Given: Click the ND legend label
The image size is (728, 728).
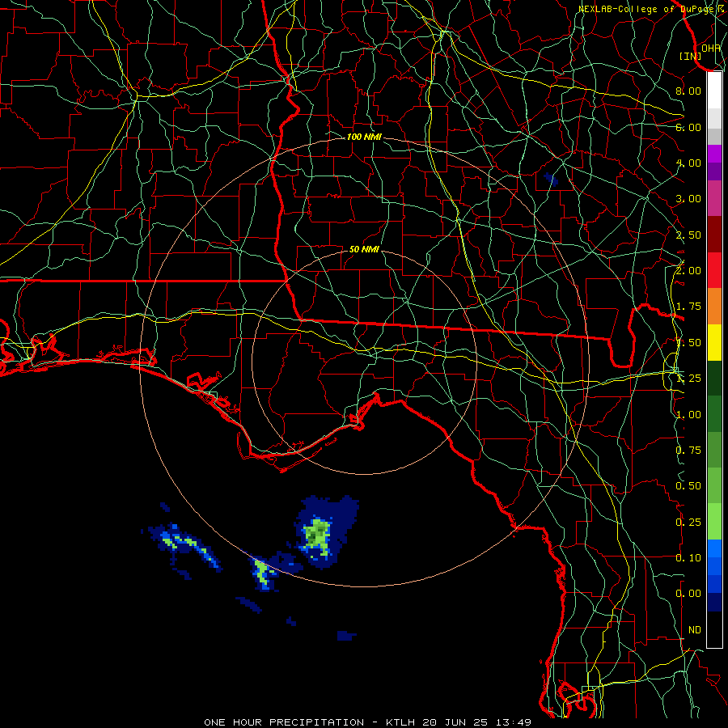Looking at the screenshot, I should coord(695,630).
